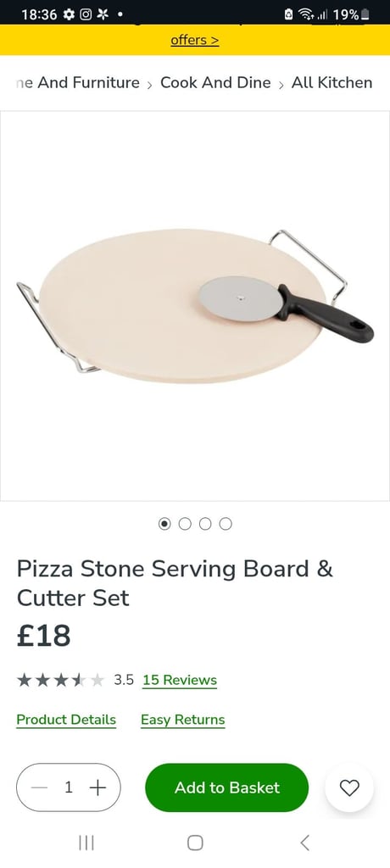Open the Android recent apps icon
Screen dimensions: 390x868
click(86, 843)
